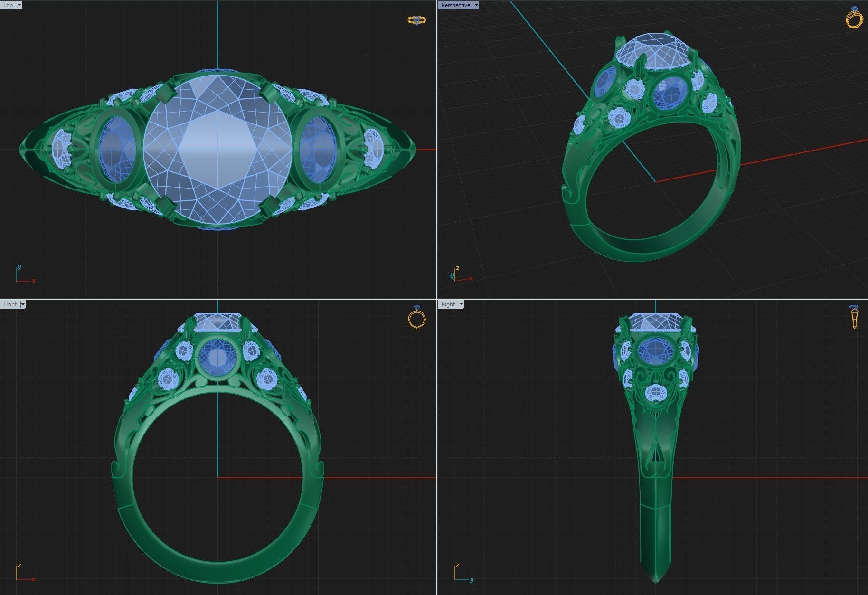Click the ring orientation icon in Front viewport
The image size is (868, 595).
pos(417,317)
